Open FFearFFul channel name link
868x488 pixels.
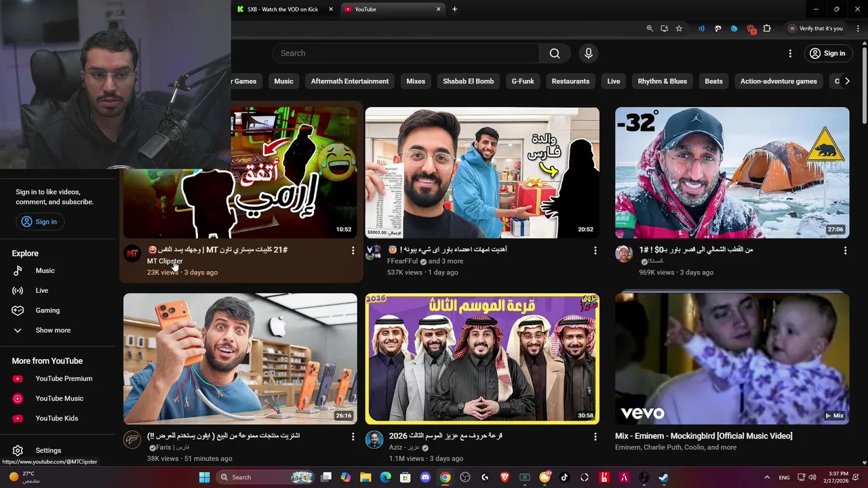coord(403,261)
